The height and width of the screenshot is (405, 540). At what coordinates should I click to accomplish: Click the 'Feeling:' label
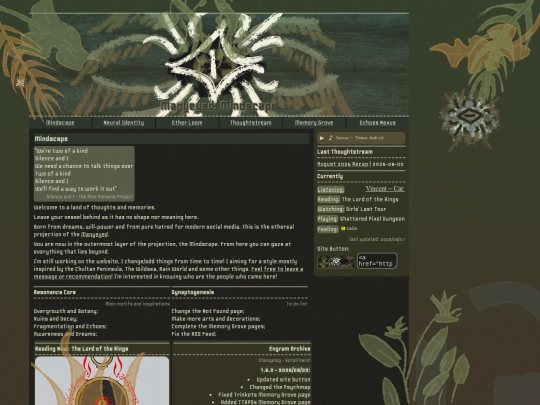tap(328, 229)
